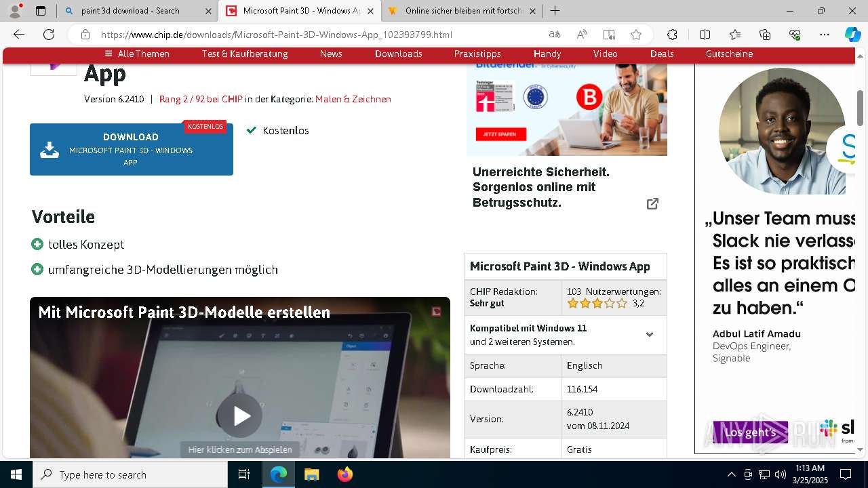868x488 pixels.
Task: Refresh the current page
Action: pos(49,35)
